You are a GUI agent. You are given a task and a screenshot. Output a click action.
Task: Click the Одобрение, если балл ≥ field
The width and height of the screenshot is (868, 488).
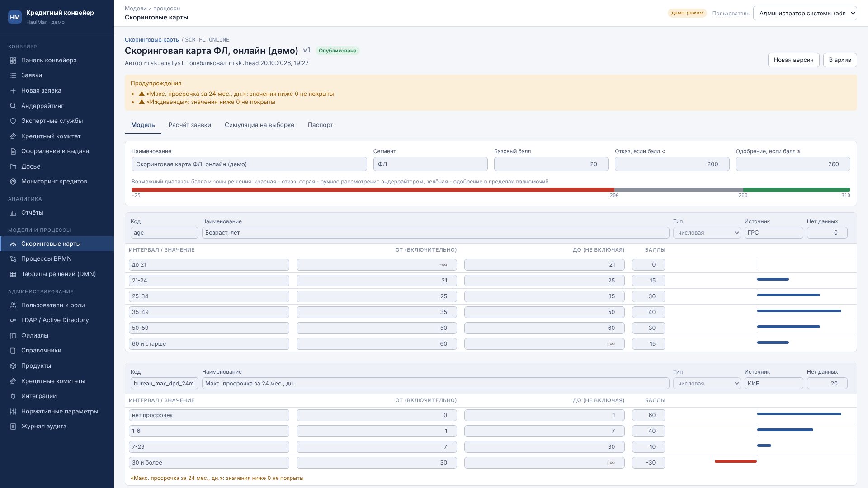pos(793,164)
